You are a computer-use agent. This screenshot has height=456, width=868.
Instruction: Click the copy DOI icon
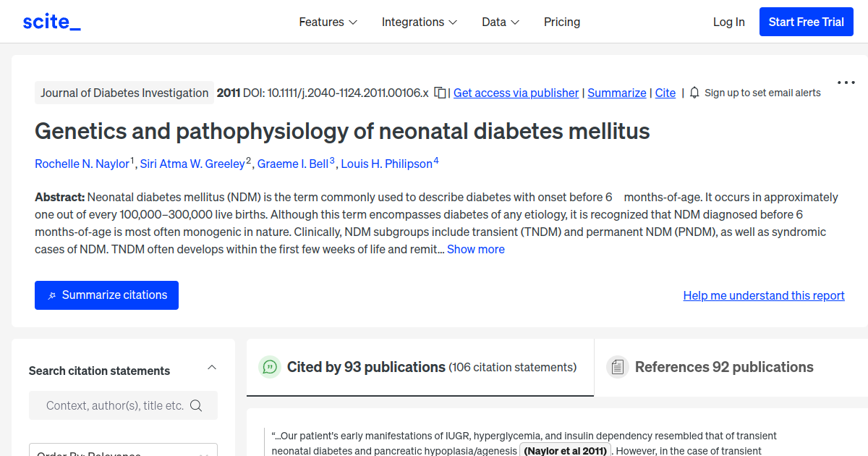point(440,93)
